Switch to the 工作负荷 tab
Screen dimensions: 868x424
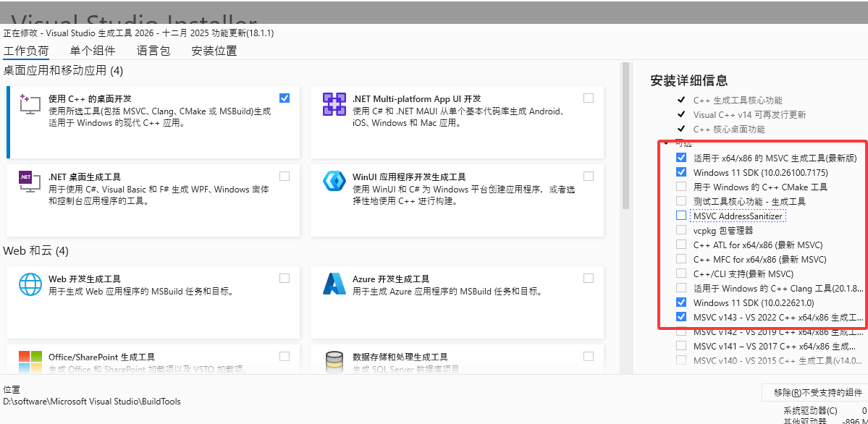point(26,51)
